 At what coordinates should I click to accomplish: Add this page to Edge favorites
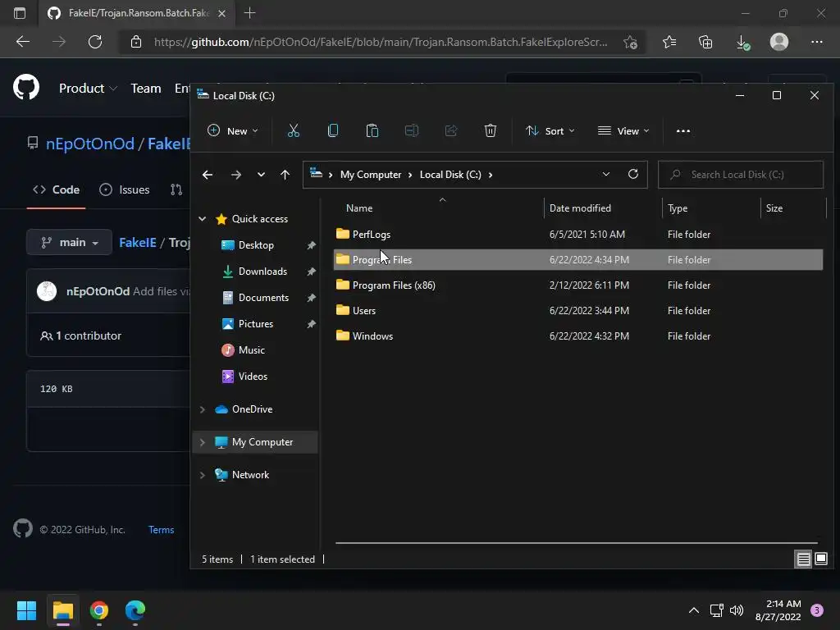click(x=631, y=42)
